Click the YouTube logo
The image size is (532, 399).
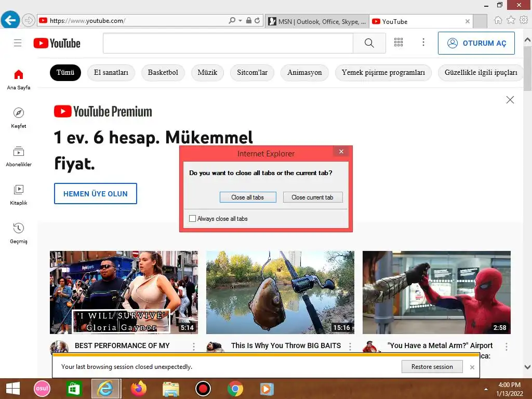[x=57, y=44]
